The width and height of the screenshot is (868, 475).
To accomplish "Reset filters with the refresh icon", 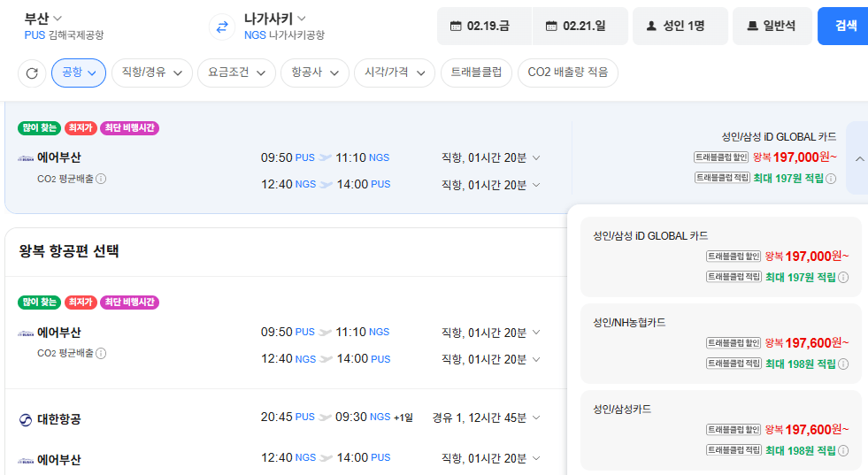I will point(32,73).
